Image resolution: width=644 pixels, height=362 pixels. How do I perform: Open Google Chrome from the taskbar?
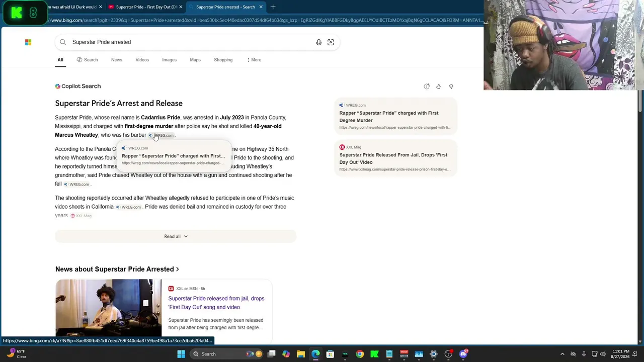pyautogui.click(x=360, y=354)
